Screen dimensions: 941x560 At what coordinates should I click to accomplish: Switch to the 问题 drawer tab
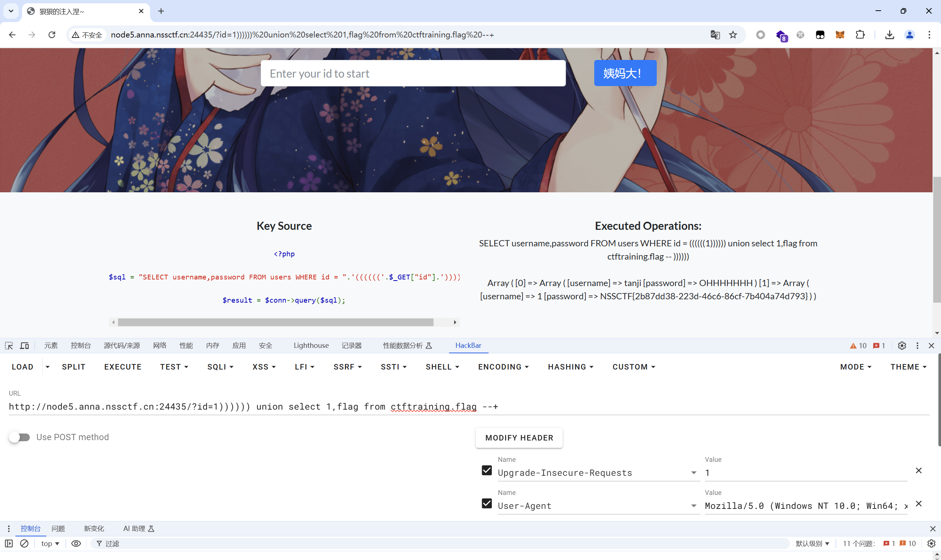click(58, 529)
